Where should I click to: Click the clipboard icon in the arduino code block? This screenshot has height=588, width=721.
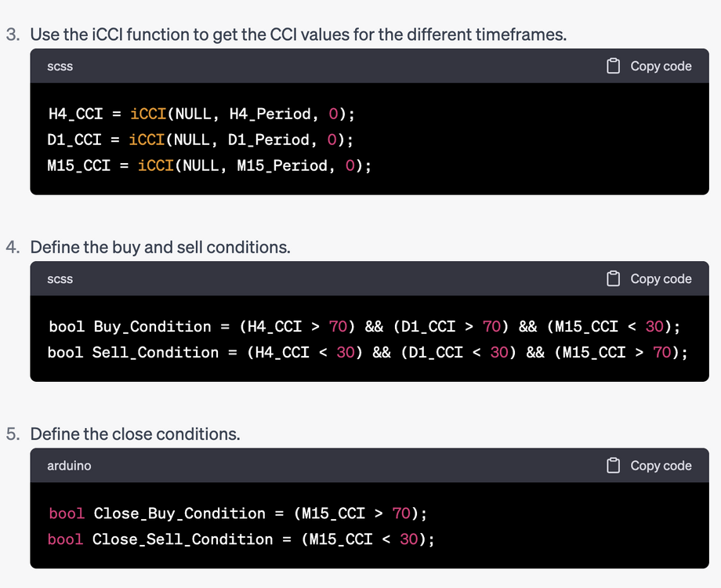click(613, 466)
